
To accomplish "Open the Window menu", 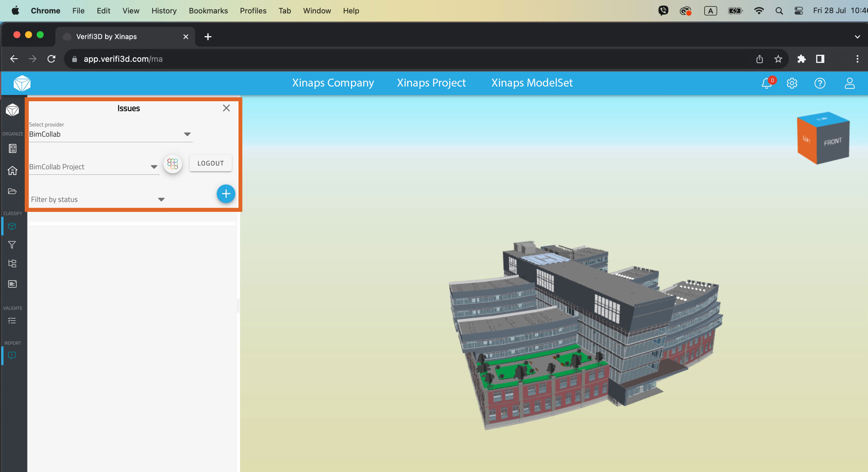I will click(x=317, y=11).
